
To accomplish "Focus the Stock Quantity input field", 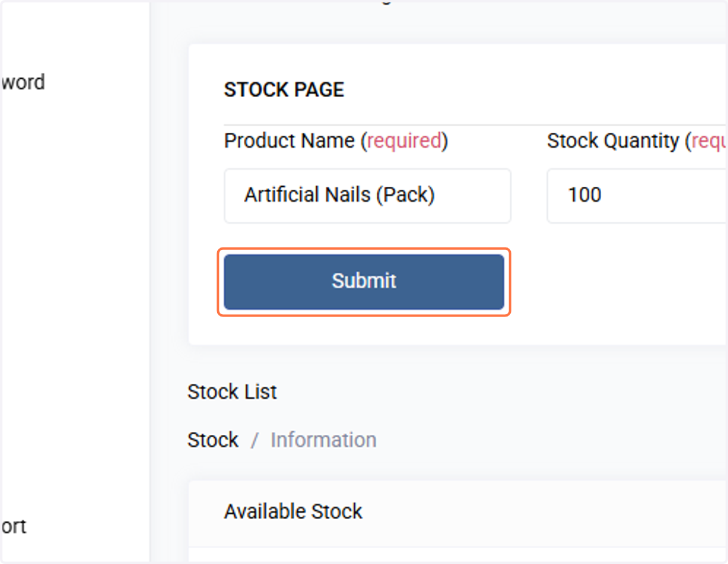I will tap(637, 196).
